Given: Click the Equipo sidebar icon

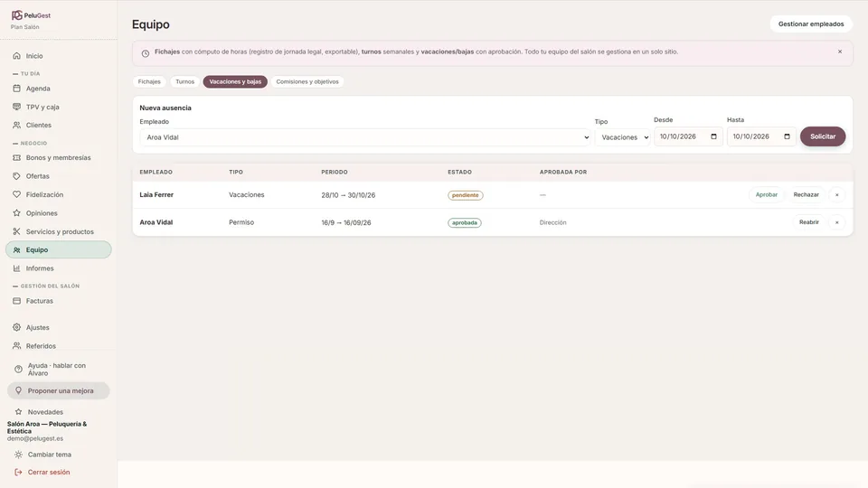Looking at the screenshot, I should (x=16, y=250).
